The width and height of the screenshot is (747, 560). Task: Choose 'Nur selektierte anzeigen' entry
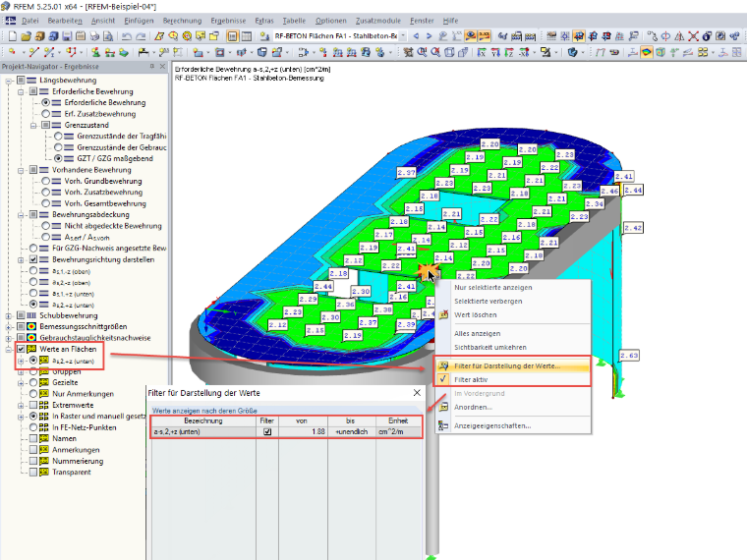(x=513, y=287)
